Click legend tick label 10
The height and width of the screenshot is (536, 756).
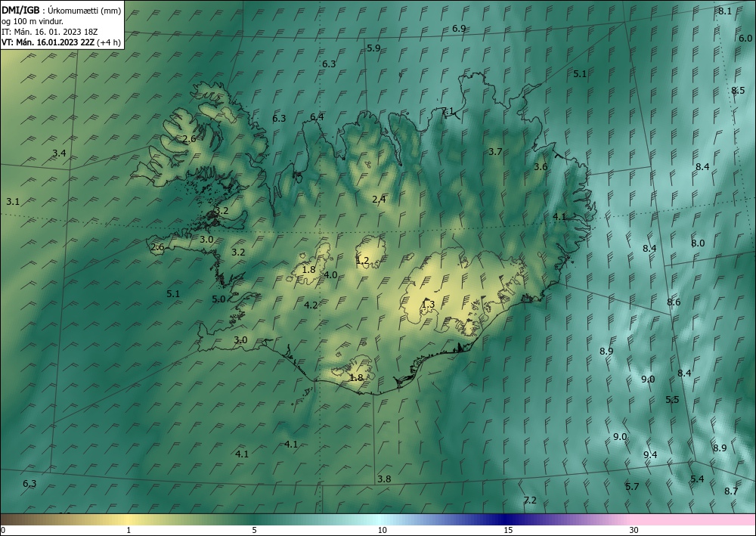coord(382,531)
